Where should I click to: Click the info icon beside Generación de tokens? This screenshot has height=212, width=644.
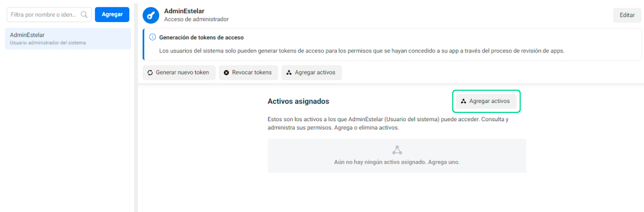coord(152,38)
